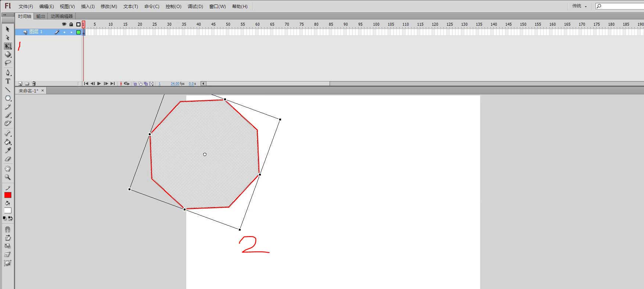Select the Eyedropper tool

point(8,150)
